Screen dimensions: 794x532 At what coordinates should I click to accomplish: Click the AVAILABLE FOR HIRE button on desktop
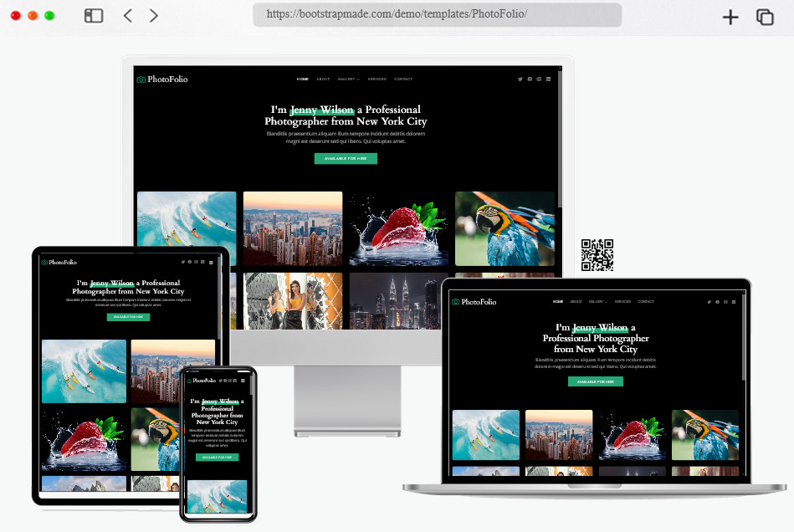click(x=346, y=158)
